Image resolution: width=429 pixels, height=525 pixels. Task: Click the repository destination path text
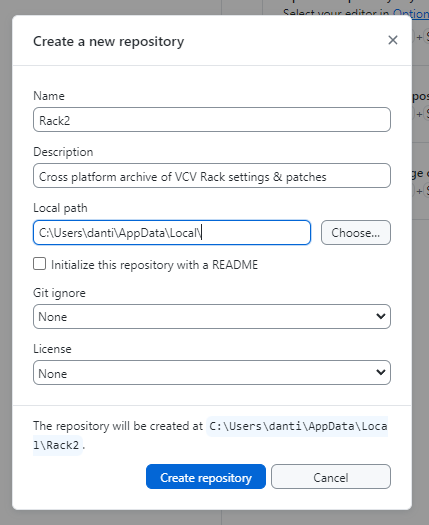point(210,436)
